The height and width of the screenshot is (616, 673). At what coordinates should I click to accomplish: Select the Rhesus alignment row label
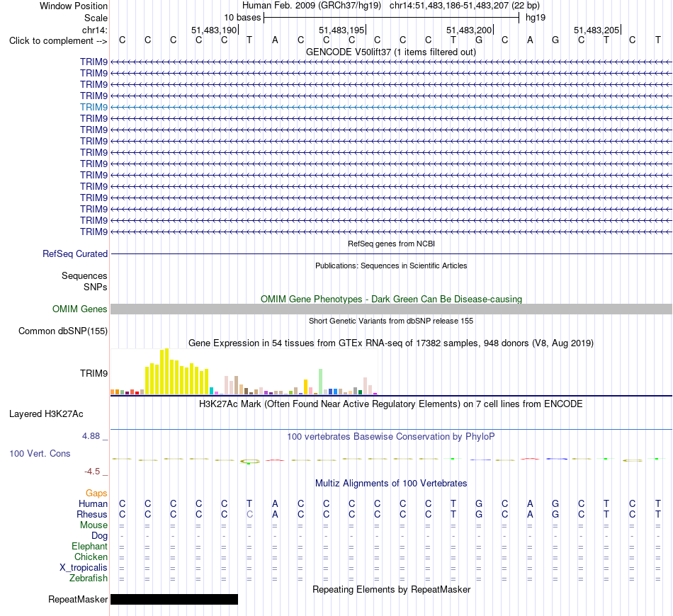[x=92, y=514]
